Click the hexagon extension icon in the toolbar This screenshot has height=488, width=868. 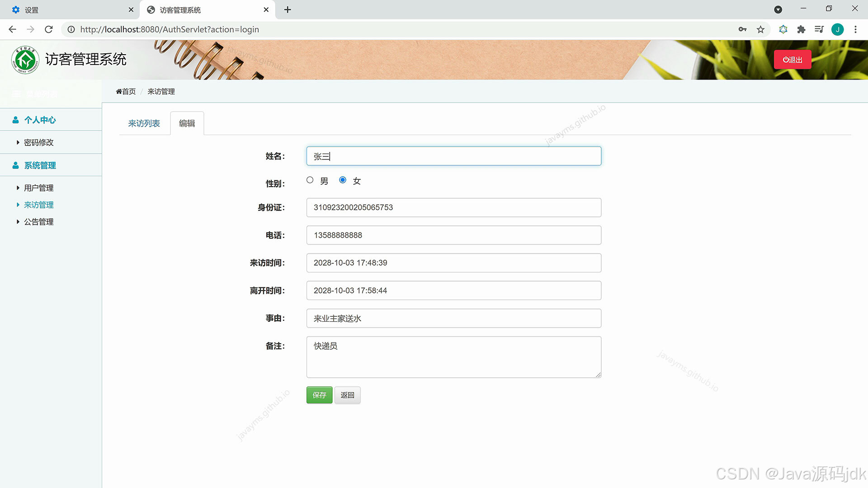[783, 29]
